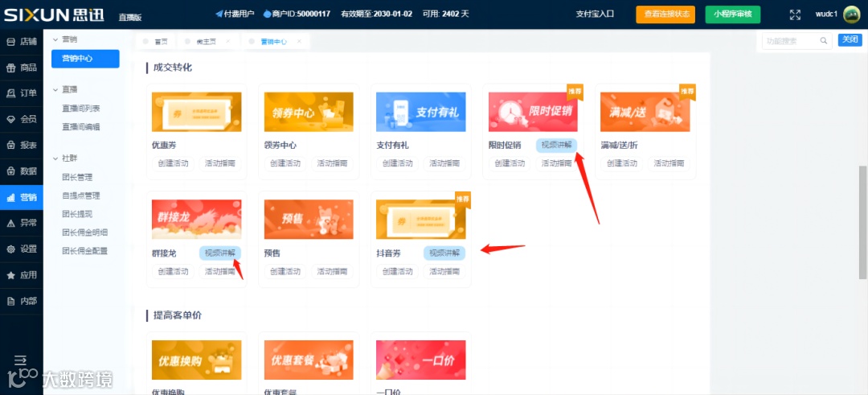
Task: Collapse the 营销 menu group
Action: (x=55, y=39)
